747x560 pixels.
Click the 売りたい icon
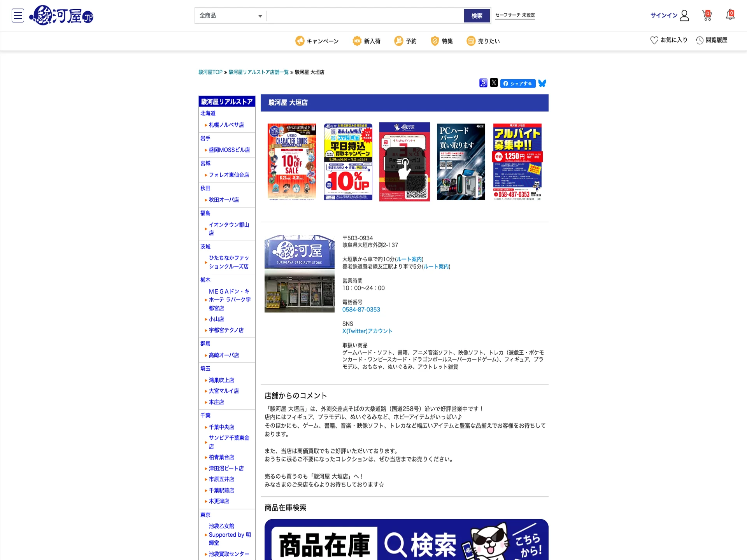point(471,41)
